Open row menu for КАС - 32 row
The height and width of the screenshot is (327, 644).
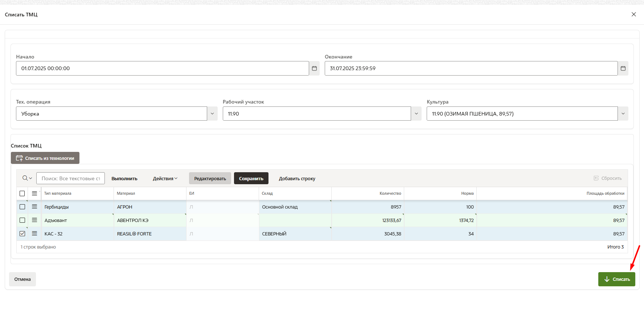(34, 234)
